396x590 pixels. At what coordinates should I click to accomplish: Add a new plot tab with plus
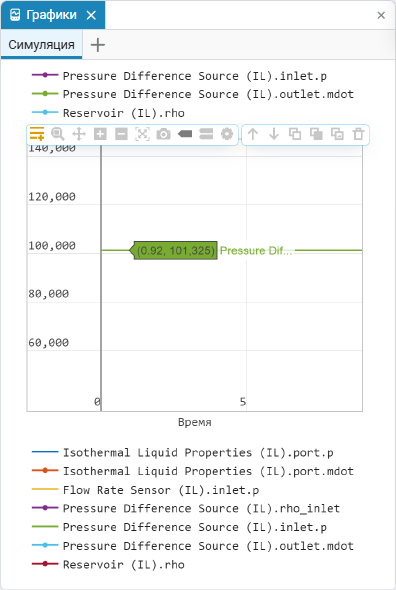[x=98, y=45]
